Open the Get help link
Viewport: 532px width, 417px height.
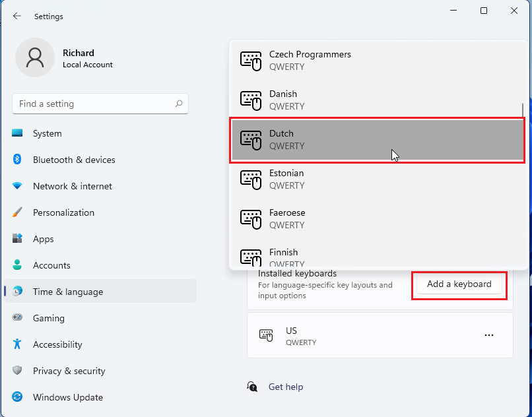point(285,387)
